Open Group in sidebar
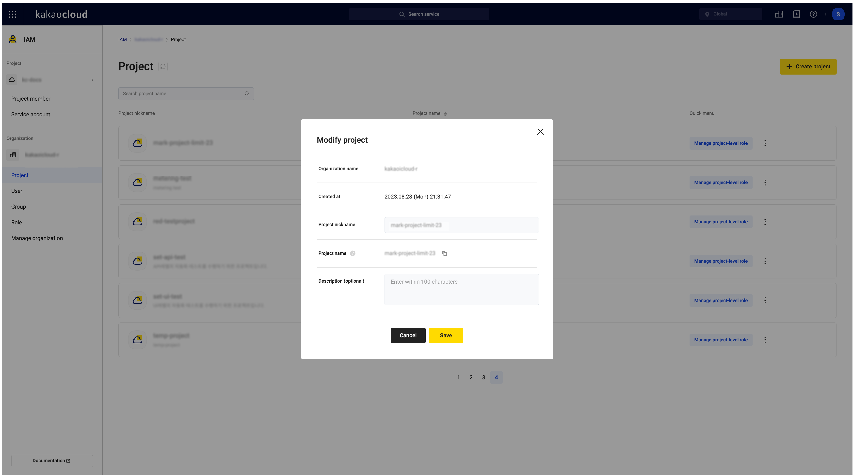 (19, 207)
